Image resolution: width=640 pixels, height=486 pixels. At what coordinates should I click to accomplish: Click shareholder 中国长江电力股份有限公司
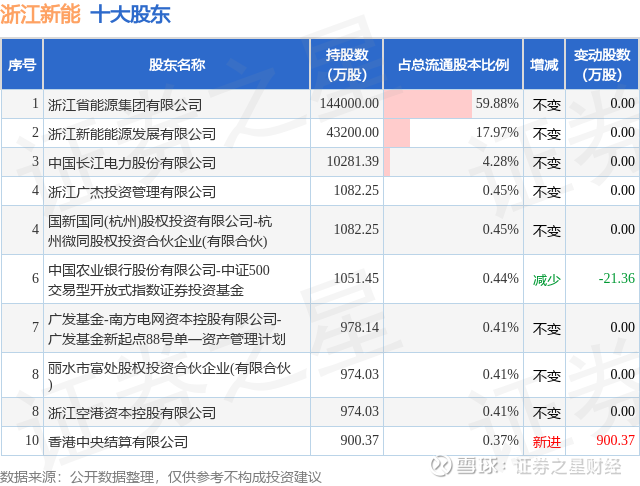[x=132, y=163]
